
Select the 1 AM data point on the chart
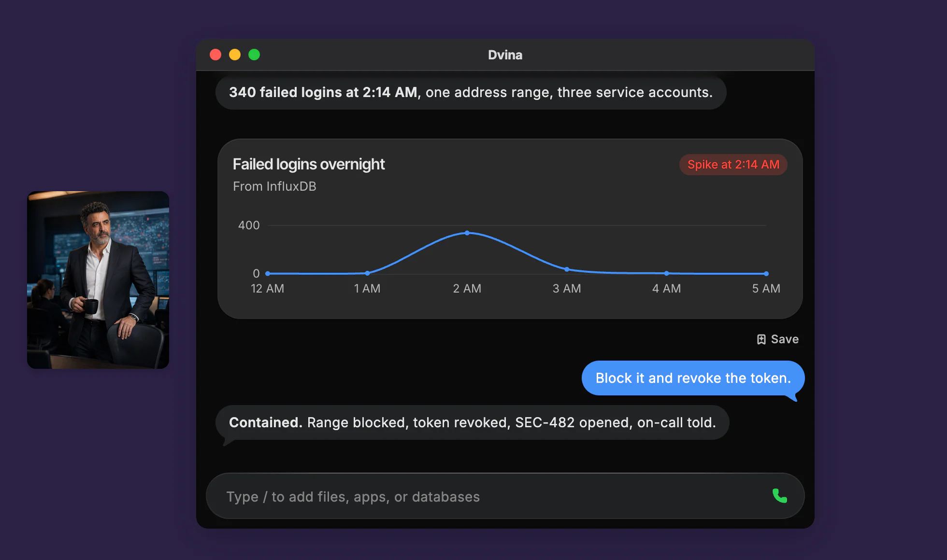coord(367,273)
